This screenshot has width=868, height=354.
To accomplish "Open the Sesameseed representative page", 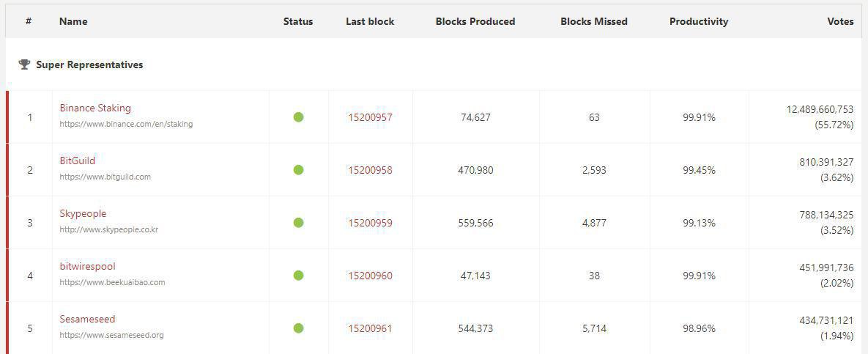I will 87,319.
